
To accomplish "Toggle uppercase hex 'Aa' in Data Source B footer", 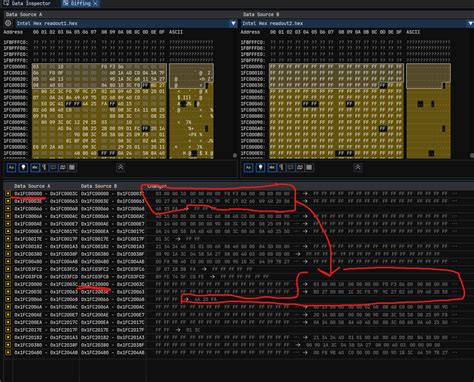I will 248,167.
